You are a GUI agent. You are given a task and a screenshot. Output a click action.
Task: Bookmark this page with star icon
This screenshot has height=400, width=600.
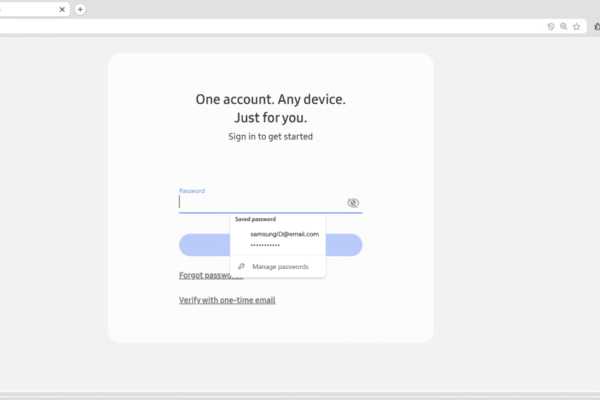point(577,27)
